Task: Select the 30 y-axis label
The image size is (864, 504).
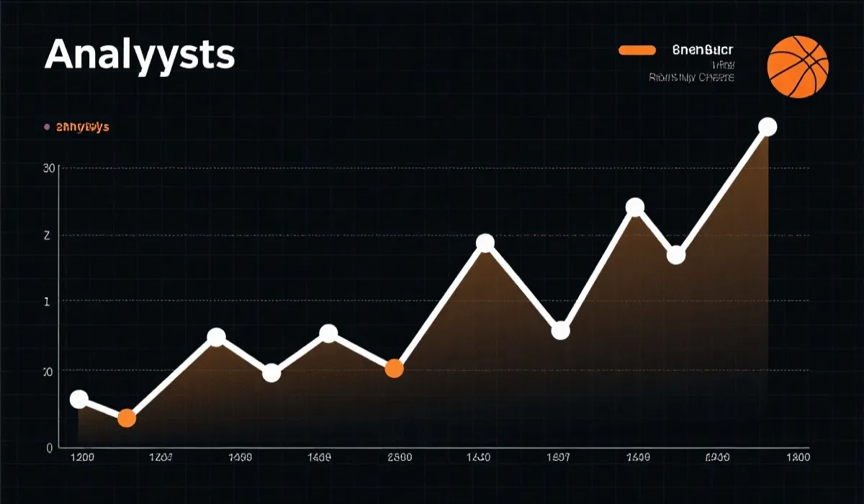Action: [49, 168]
